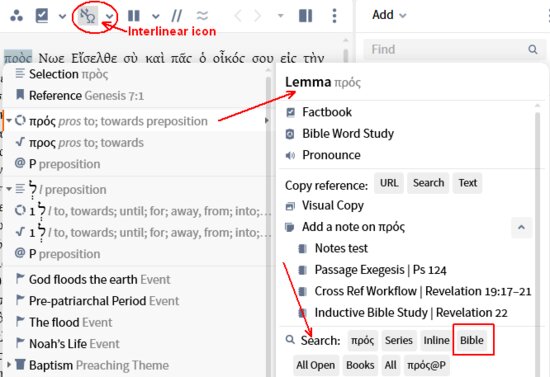Viewport: 550px width, 377px height.
Task: Toggle the Interlinear icon
Action: (88, 16)
